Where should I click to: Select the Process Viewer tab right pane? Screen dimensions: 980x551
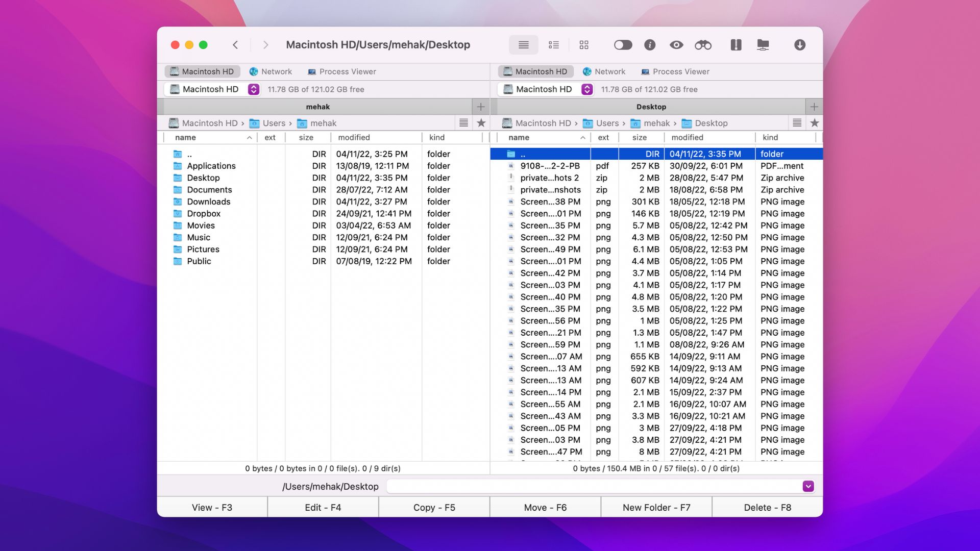click(681, 71)
